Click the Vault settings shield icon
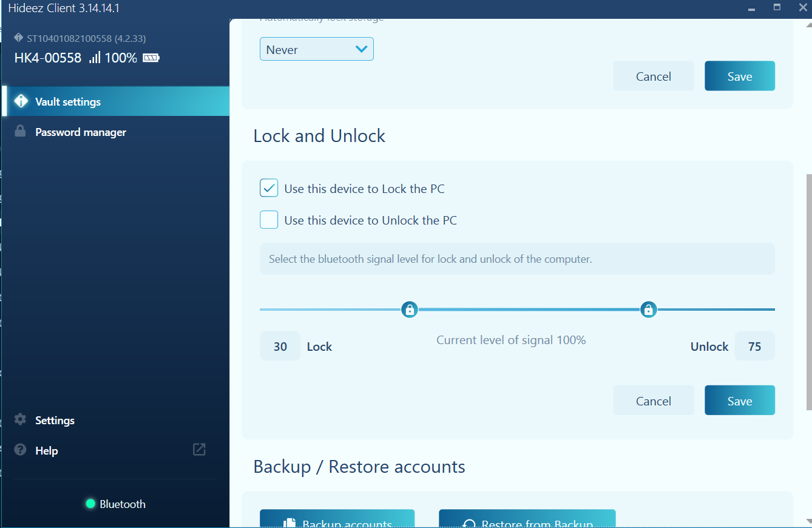Image resolution: width=812 pixels, height=528 pixels. pyautogui.click(x=21, y=101)
